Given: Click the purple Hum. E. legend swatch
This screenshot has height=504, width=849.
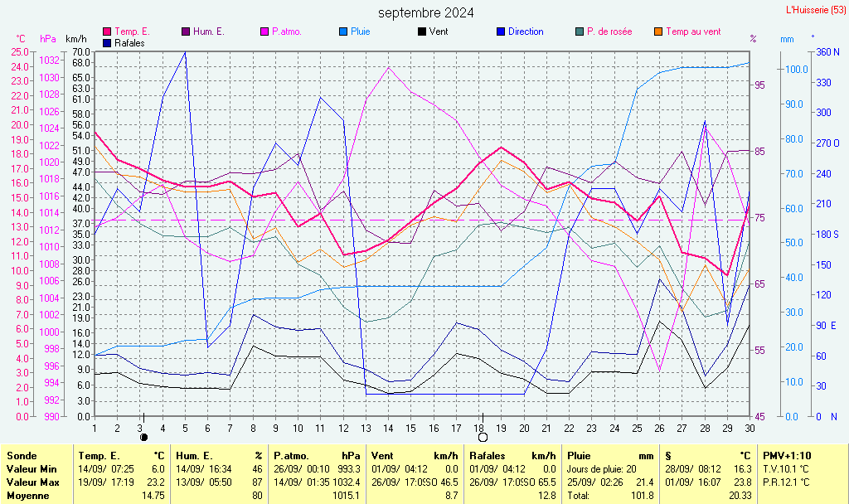Looking at the screenshot, I should (x=186, y=32).
